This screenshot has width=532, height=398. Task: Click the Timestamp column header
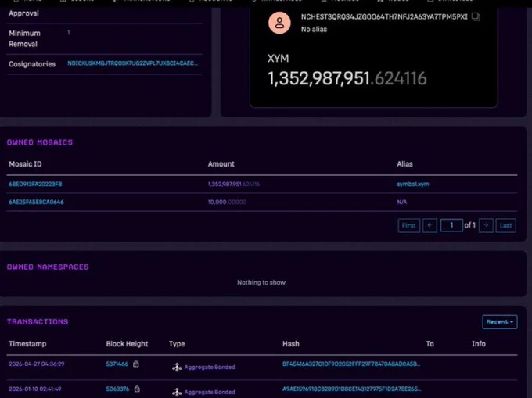pos(27,344)
